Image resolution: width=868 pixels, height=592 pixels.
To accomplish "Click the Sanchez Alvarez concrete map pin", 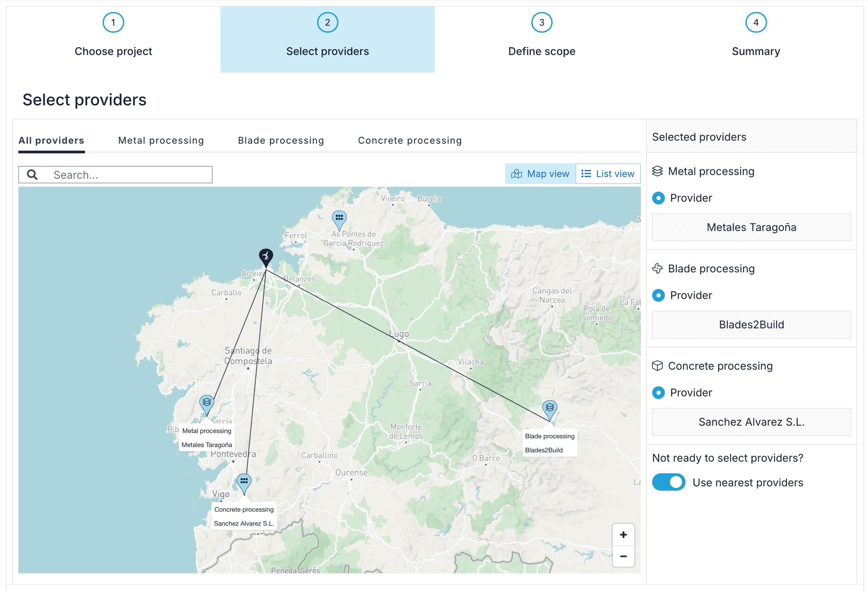I will click(x=244, y=482).
